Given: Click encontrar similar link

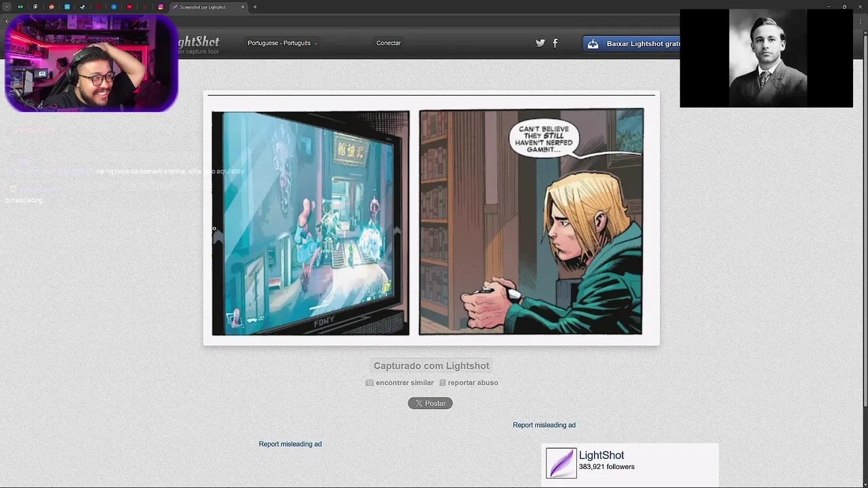Looking at the screenshot, I should pyautogui.click(x=404, y=383).
